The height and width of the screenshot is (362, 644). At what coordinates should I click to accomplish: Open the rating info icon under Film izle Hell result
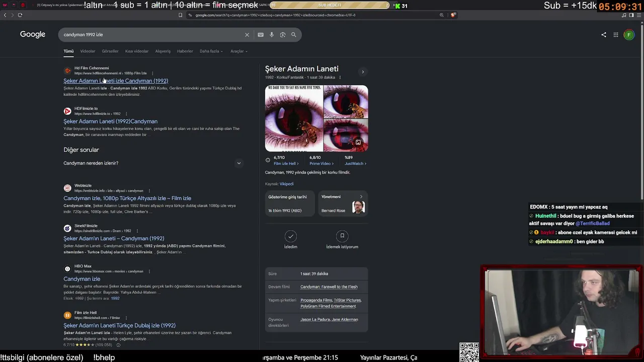(118, 345)
